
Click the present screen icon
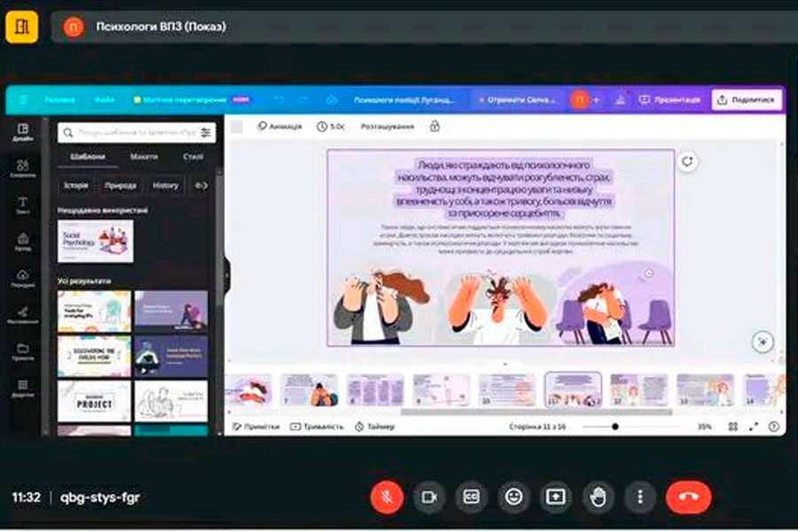(x=556, y=497)
